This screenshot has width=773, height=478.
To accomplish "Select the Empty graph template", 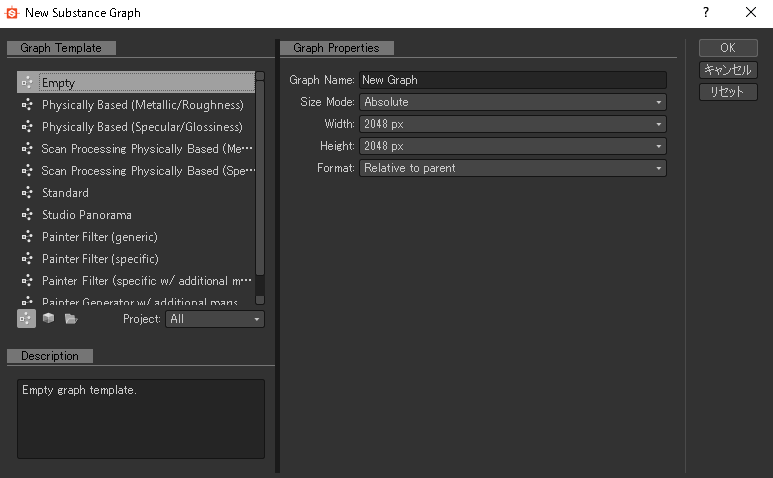I will coord(136,82).
